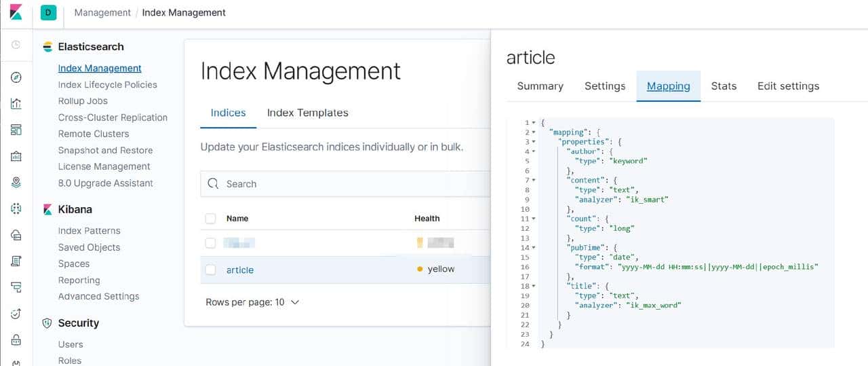Show recently viewed via clock icon

pos(16,45)
